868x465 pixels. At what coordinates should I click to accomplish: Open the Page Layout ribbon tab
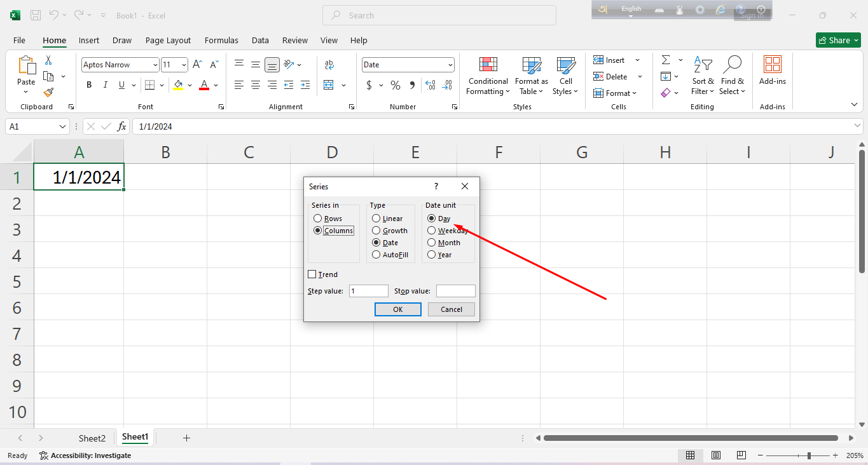pos(168,40)
